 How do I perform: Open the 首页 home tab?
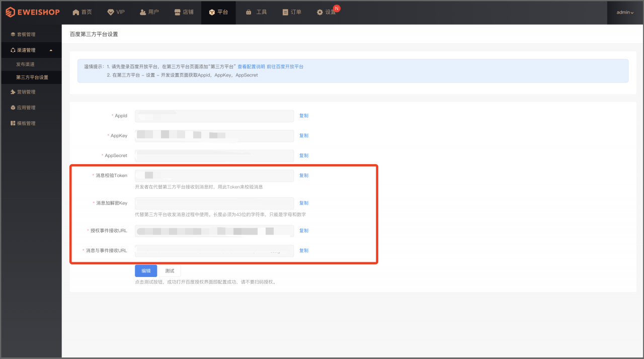click(x=82, y=12)
